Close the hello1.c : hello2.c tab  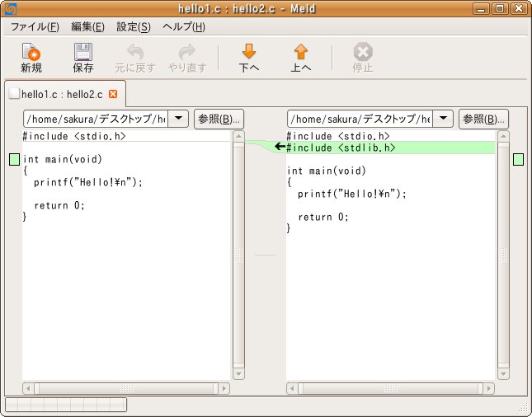click(113, 94)
